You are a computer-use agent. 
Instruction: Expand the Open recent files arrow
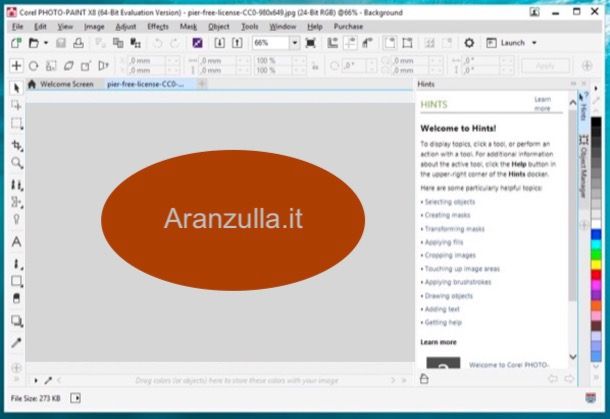tap(46, 43)
